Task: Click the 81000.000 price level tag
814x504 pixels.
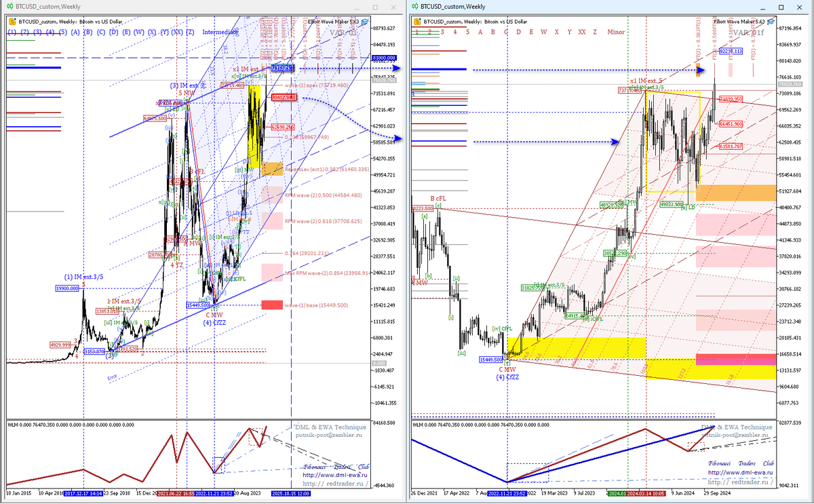Action: (x=385, y=59)
